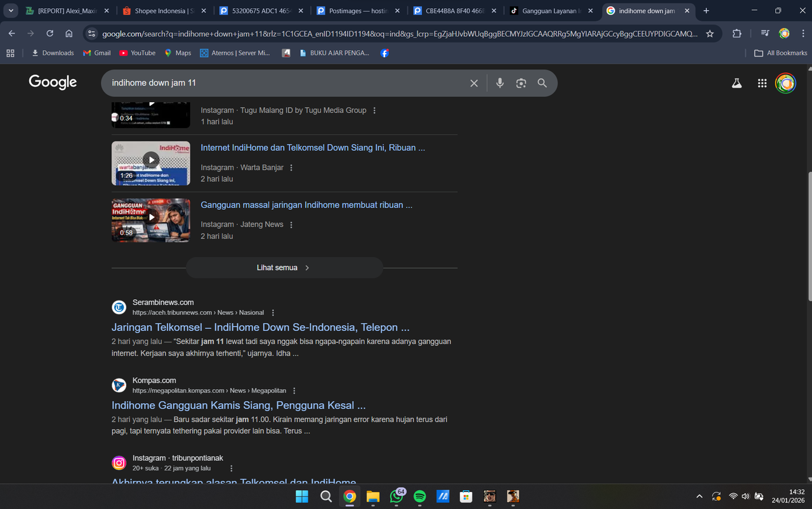The height and width of the screenshot is (509, 812).
Task: Open the volume speaker tray icon
Action: click(x=745, y=496)
